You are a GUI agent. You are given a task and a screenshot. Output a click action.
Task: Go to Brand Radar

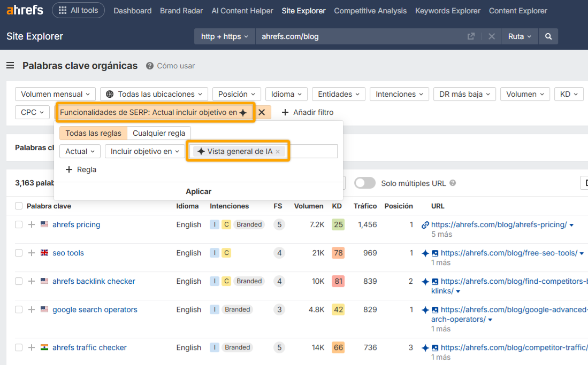pyautogui.click(x=181, y=11)
